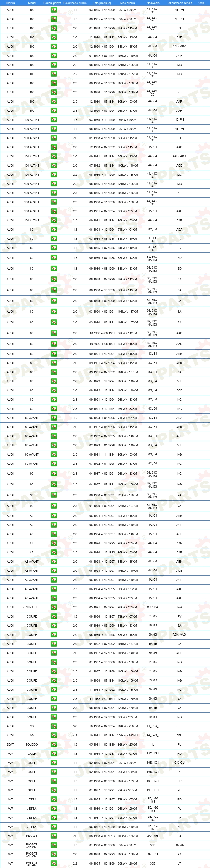The width and height of the screenshot is (210, 868).
Task: Click the petrol icon in the SEAT TOLEDO row
Action: point(54,744)
